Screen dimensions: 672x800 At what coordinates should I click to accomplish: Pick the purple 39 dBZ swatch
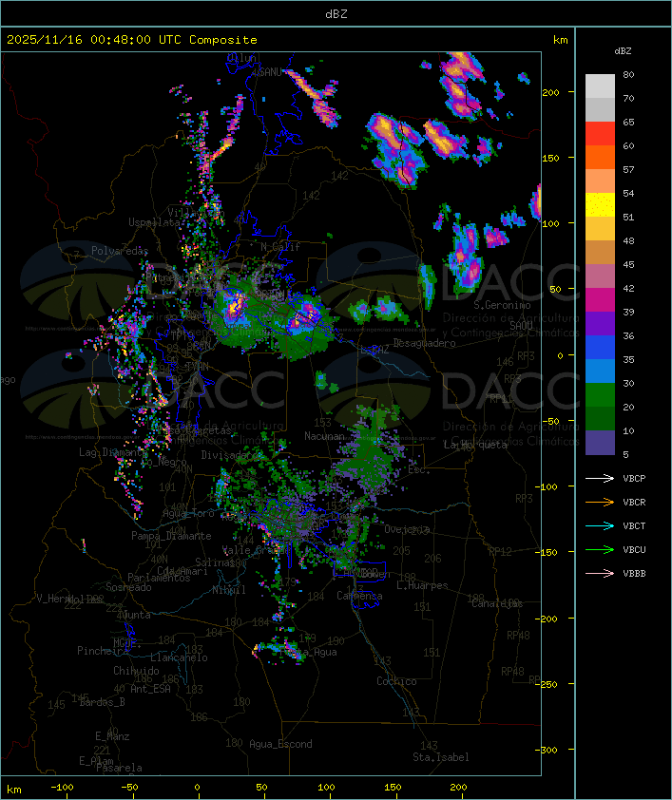point(600,323)
